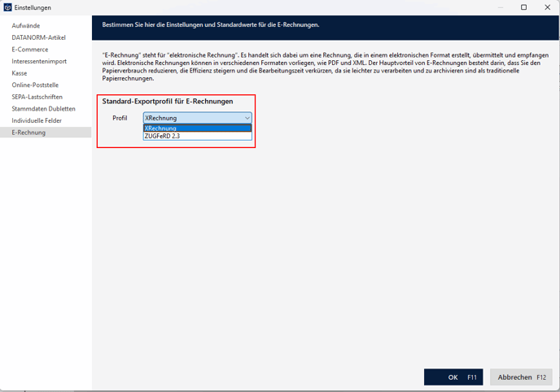The width and height of the screenshot is (560, 392).
Task: Open the Kasse settings page
Action: point(20,73)
